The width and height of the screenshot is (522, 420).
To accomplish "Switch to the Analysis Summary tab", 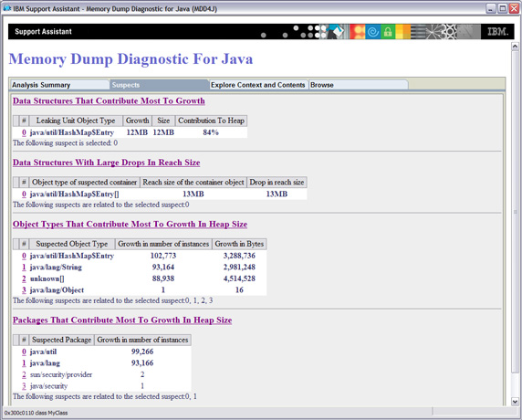I will point(60,85).
